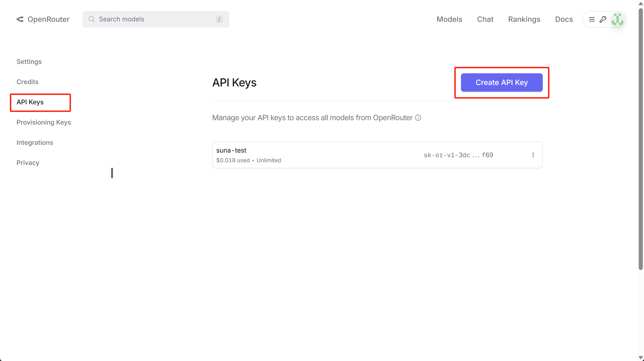This screenshot has height=361, width=644.
Task: Click the scrollbar down arrow
Action: tap(641, 358)
